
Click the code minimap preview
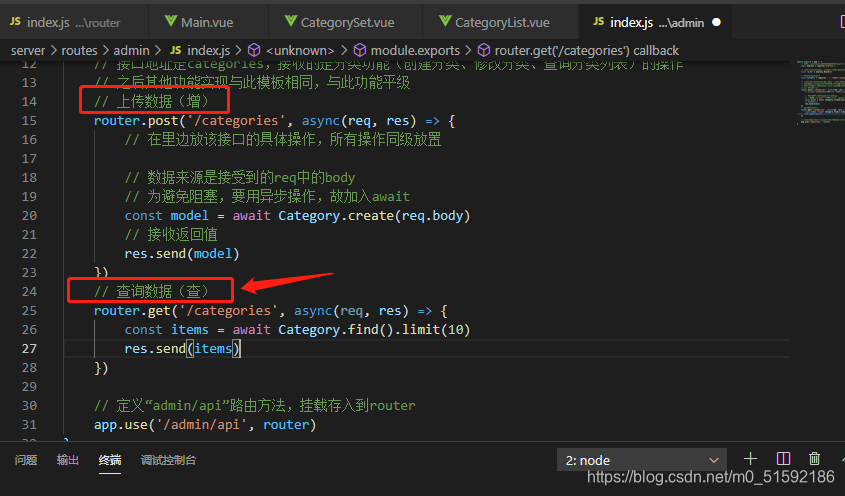820,92
